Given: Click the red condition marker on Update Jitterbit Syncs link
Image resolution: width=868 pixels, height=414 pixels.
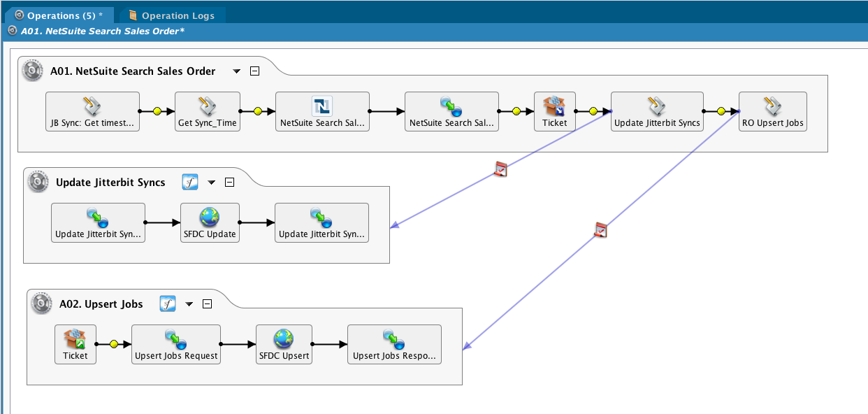Looking at the screenshot, I should pyautogui.click(x=500, y=169).
